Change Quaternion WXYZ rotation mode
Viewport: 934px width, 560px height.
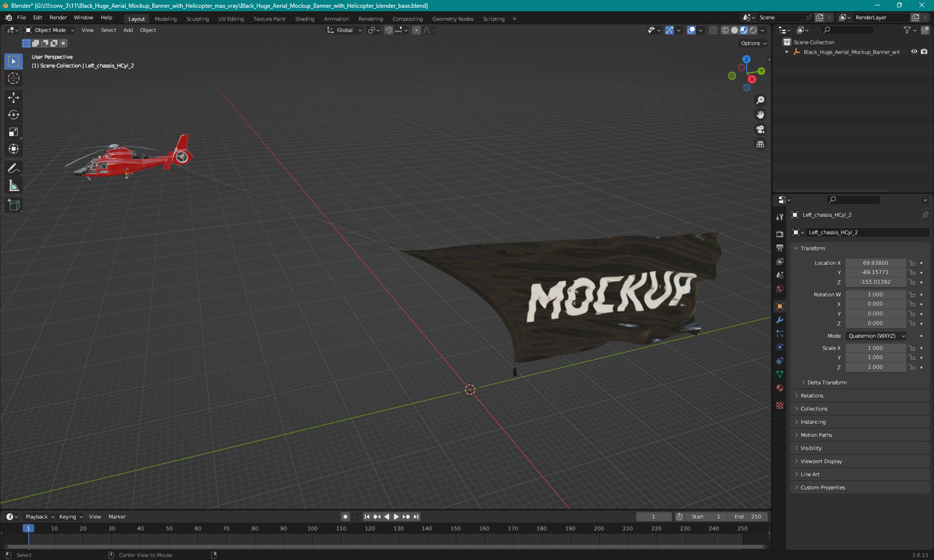[x=876, y=335]
